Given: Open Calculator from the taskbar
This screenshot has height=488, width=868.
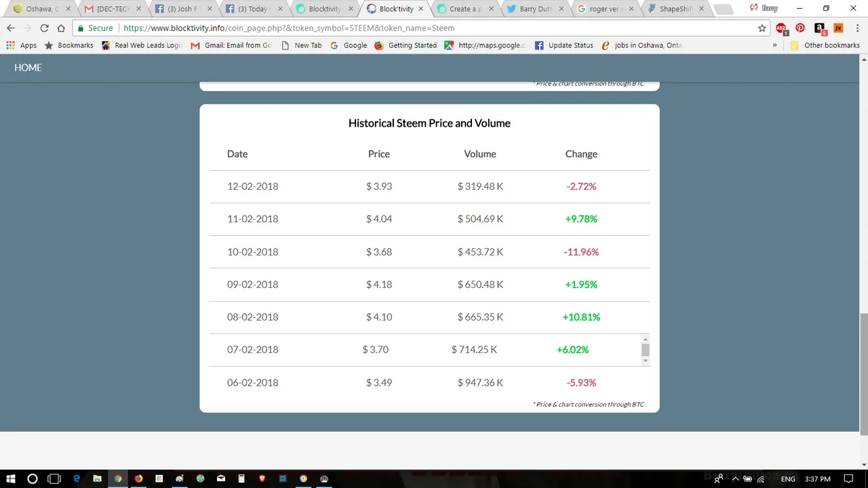Looking at the screenshot, I should click(241, 479).
